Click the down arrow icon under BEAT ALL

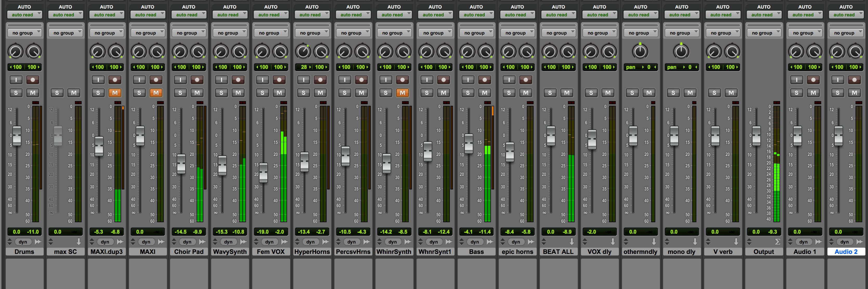[x=572, y=242]
